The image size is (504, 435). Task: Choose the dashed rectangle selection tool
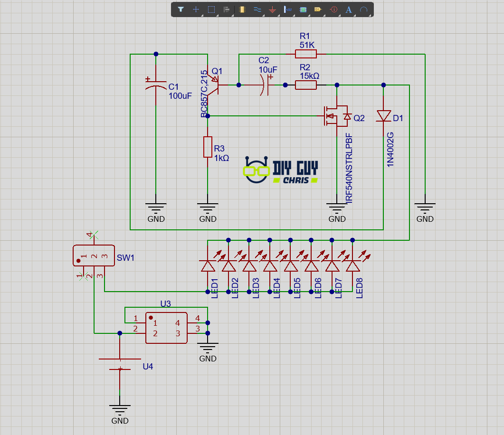click(x=211, y=9)
